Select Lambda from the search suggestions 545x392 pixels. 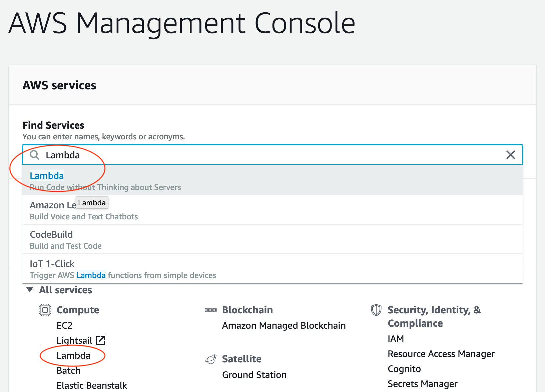point(272,180)
